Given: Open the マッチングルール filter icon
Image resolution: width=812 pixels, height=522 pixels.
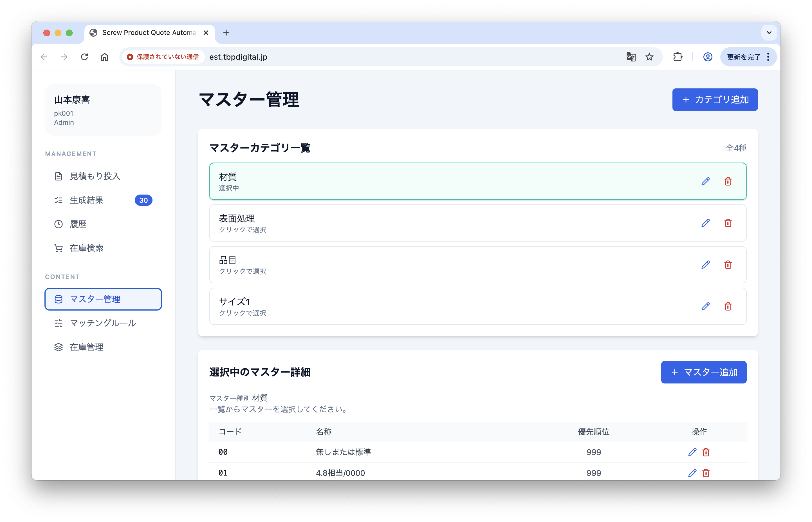Looking at the screenshot, I should click(59, 323).
